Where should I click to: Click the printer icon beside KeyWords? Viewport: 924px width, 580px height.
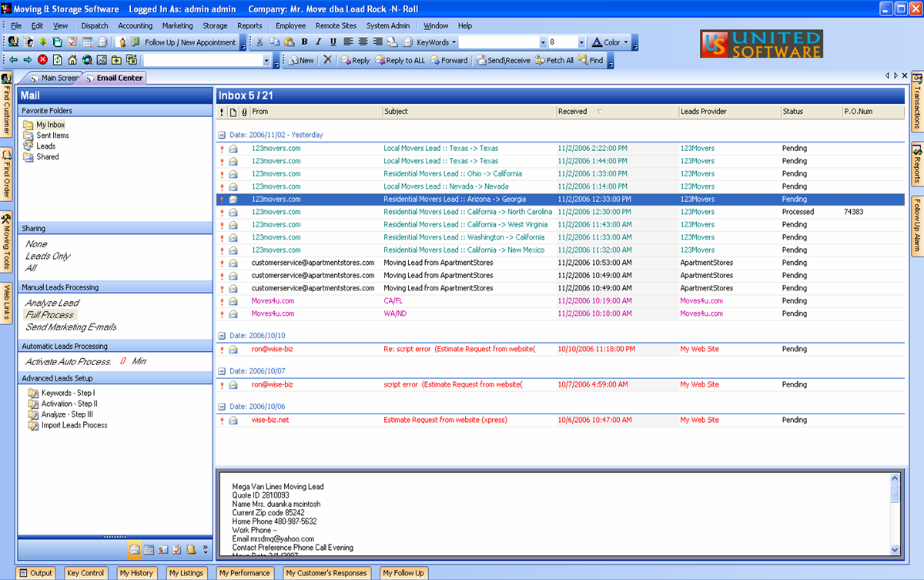coord(407,42)
